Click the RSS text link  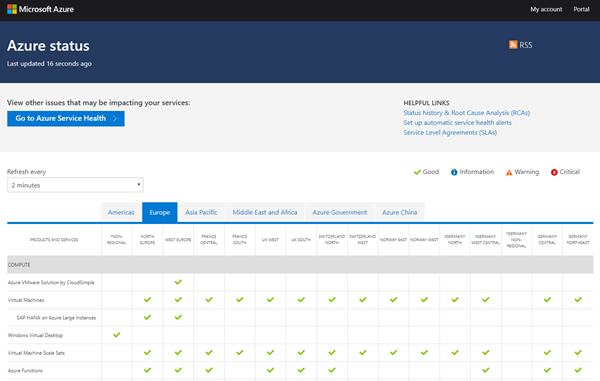click(526, 45)
